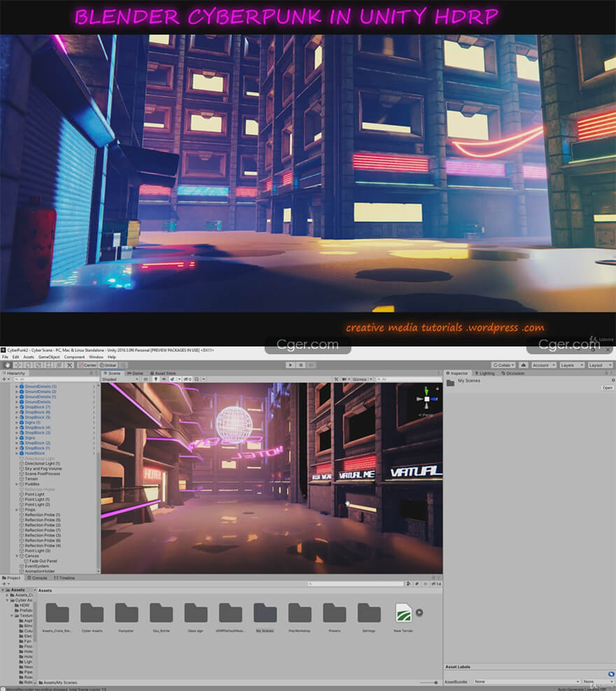Switch to the Lighting tab
This screenshot has width=616, height=691.
[484, 373]
